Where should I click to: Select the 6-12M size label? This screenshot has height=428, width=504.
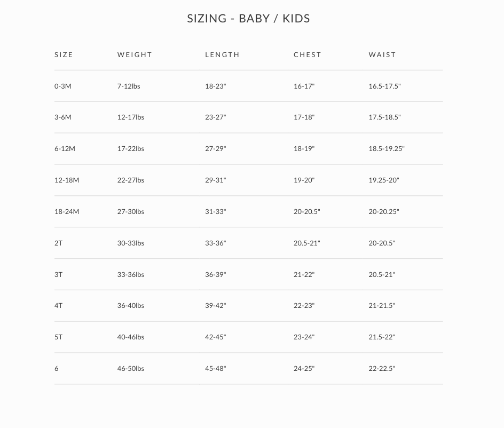coord(65,149)
